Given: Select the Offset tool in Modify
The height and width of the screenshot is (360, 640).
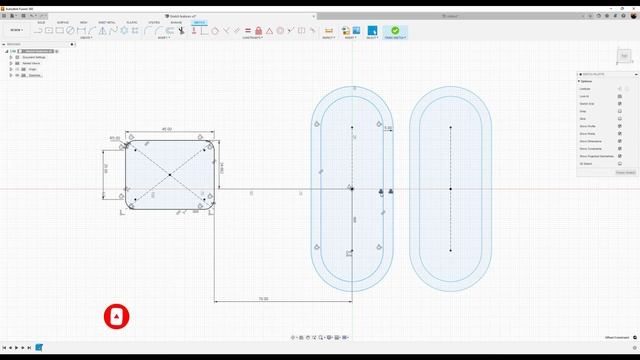Looking at the screenshot, I should [170, 31].
